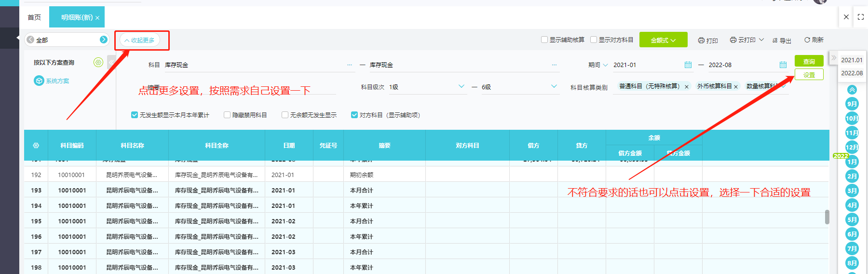Uncheck 对方科目(显示辅助项)

(354, 115)
